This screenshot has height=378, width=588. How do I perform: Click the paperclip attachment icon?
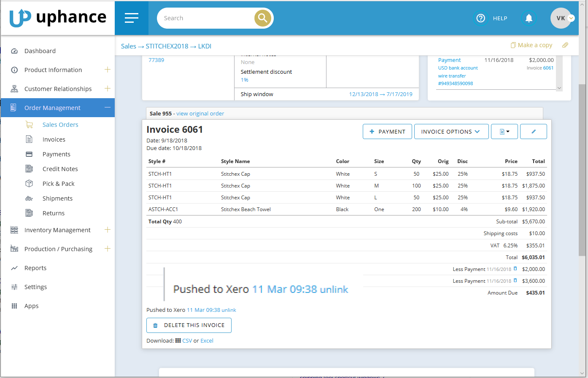tap(565, 45)
